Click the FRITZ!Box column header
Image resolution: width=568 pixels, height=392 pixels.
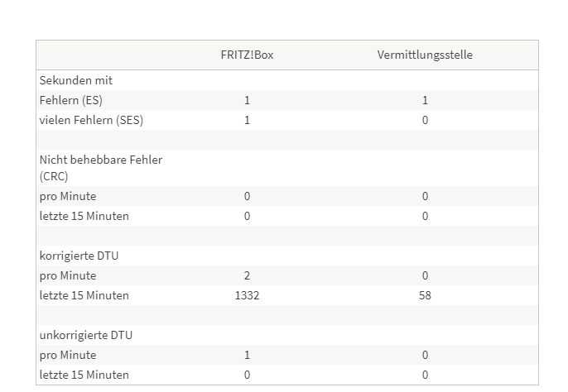pos(247,55)
